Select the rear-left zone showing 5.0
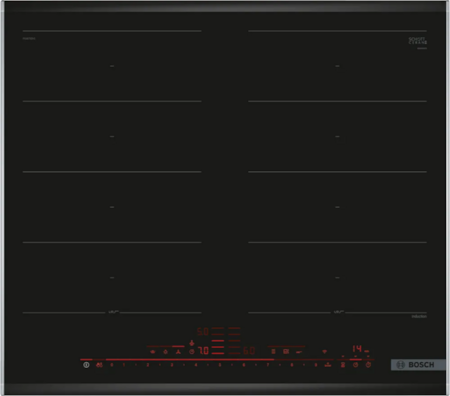This screenshot has height=396, width=450. pyautogui.click(x=203, y=332)
